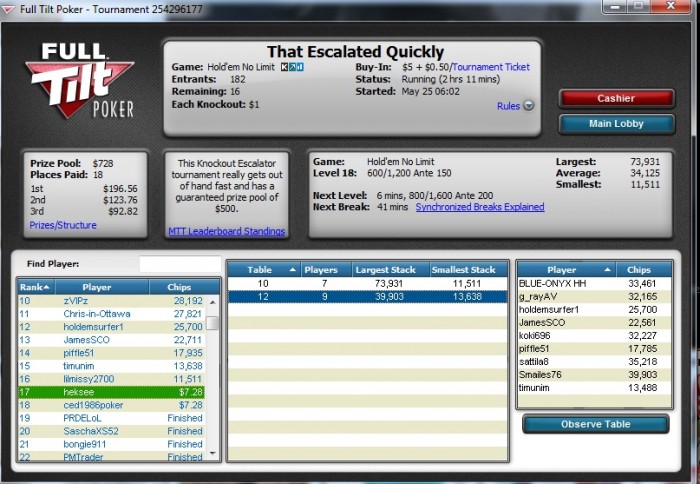Select g_rayAV in table roster
700x484 pixels.
(594, 296)
